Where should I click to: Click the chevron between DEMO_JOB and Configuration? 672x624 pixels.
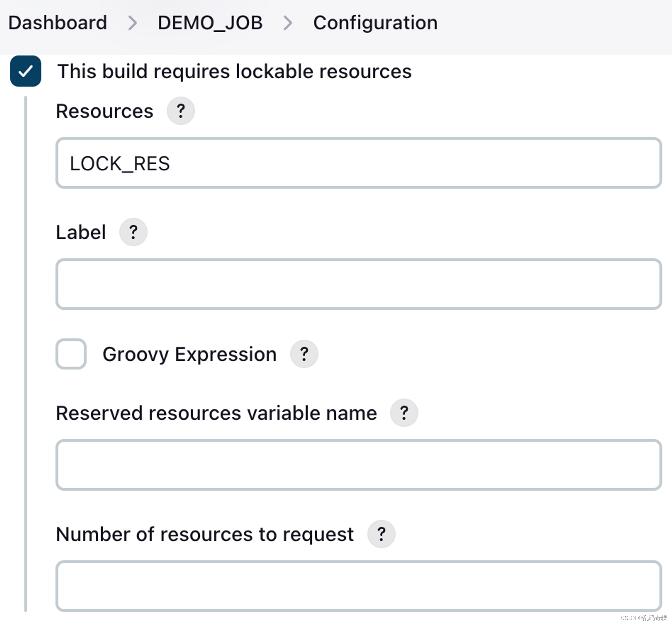click(289, 23)
